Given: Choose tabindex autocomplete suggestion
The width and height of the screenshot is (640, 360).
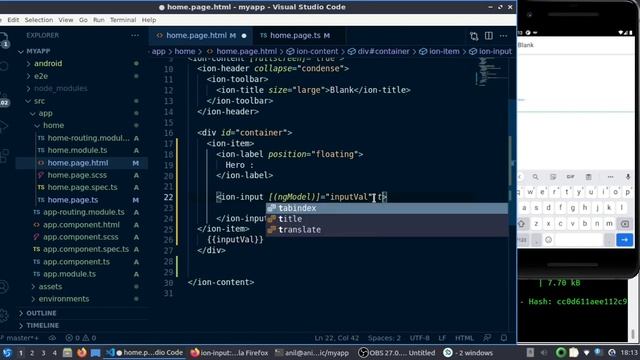Looking at the screenshot, I should click(x=387, y=208).
